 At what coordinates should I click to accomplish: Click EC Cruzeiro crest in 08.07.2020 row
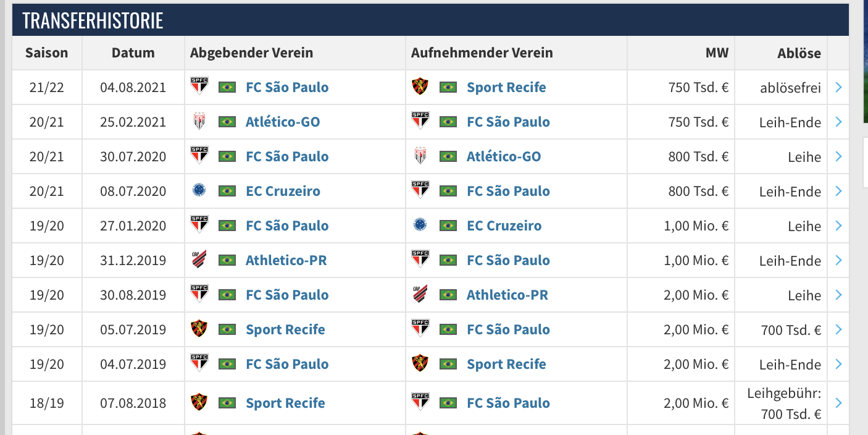199,190
